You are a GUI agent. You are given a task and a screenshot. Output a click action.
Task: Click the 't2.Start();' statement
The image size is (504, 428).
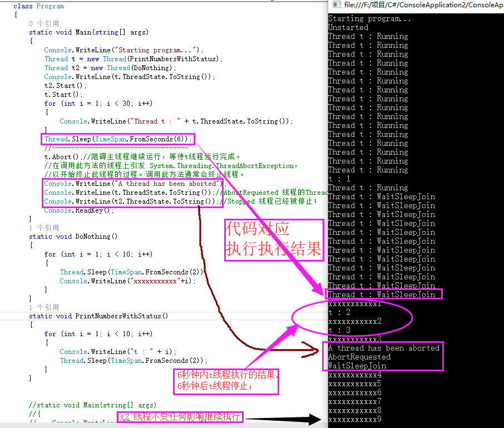[x=65, y=86]
